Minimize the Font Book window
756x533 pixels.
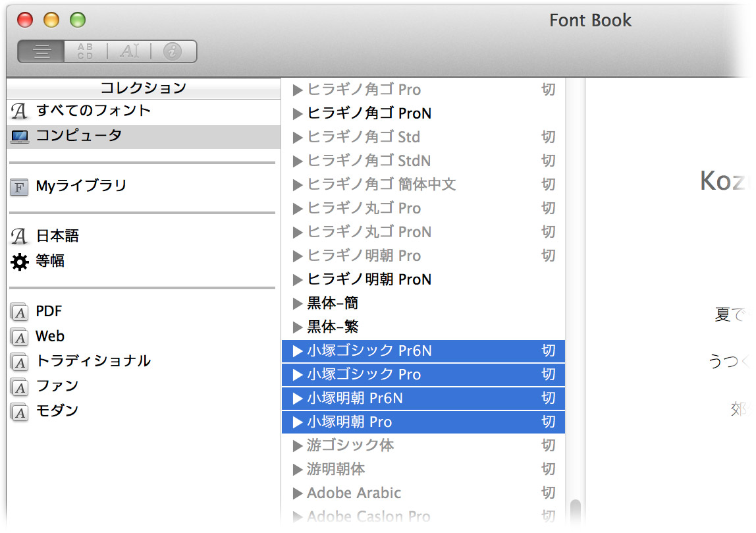click(51, 20)
